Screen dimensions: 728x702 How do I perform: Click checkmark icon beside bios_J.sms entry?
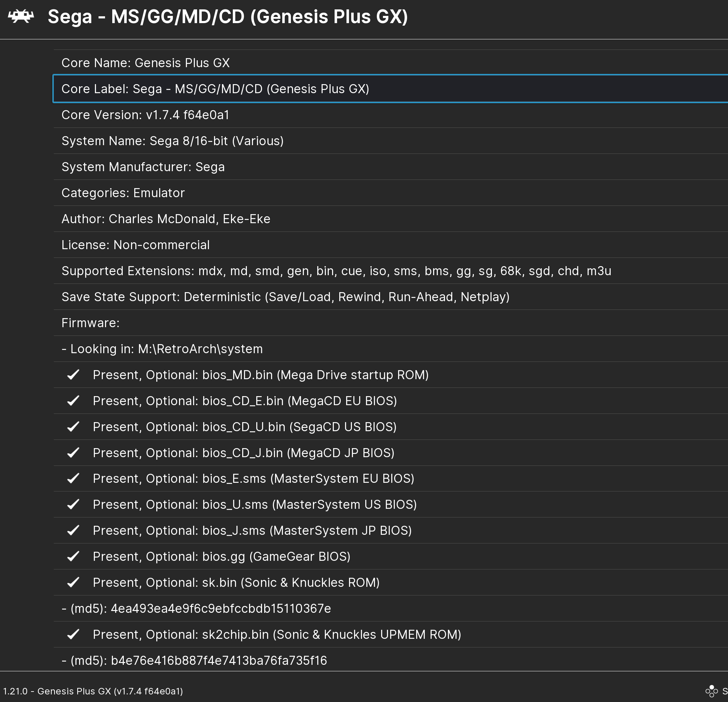point(73,530)
